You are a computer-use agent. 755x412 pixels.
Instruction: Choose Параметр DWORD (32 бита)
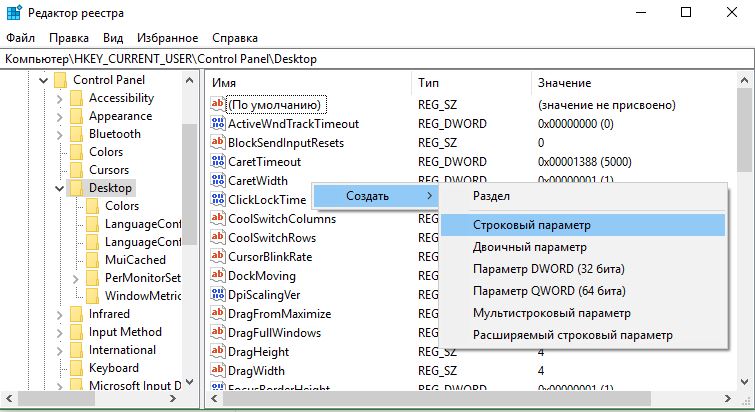(583, 269)
